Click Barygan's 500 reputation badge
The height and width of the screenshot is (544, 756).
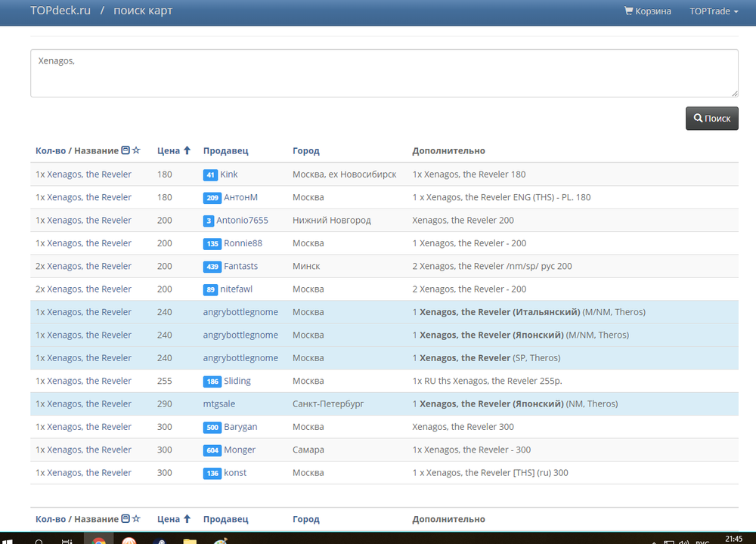[x=212, y=428]
